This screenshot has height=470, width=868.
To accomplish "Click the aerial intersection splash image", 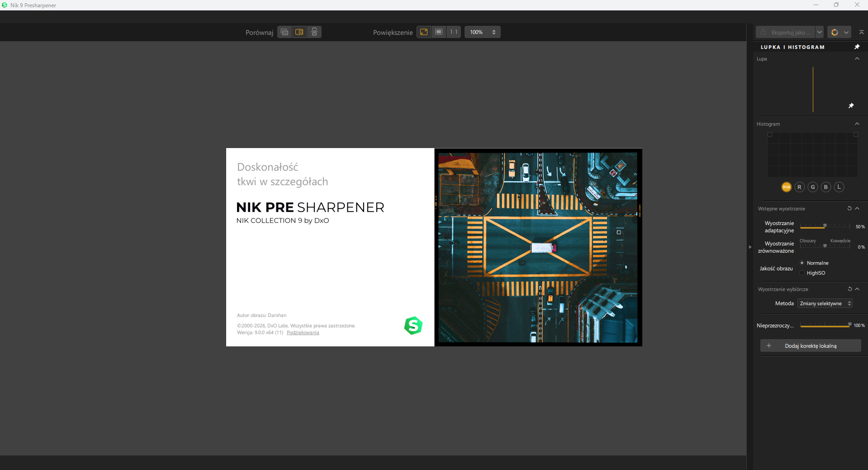I will [538, 247].
